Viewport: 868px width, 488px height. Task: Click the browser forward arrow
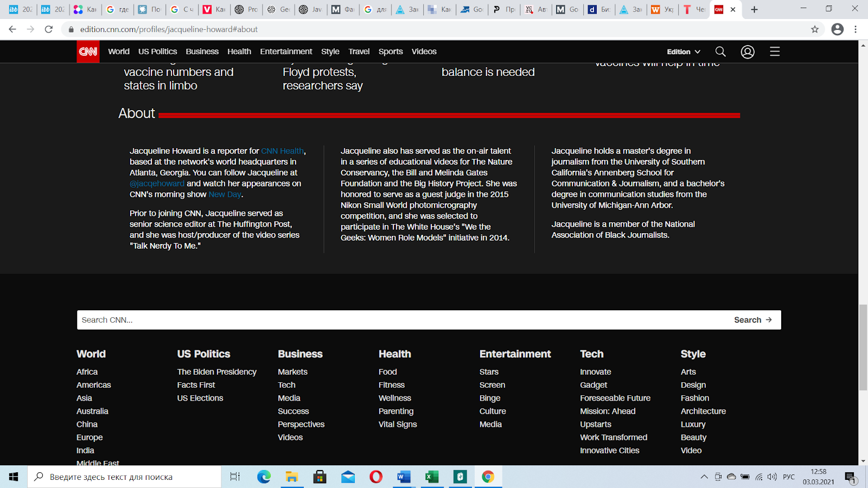click(x=30, y=29)
